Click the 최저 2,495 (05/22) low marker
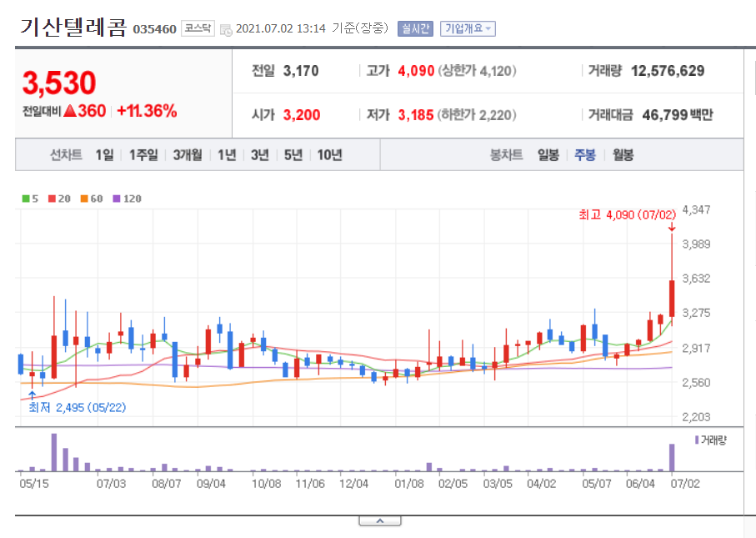This screenshot has width=756, height=538. (x=78, y=408)
